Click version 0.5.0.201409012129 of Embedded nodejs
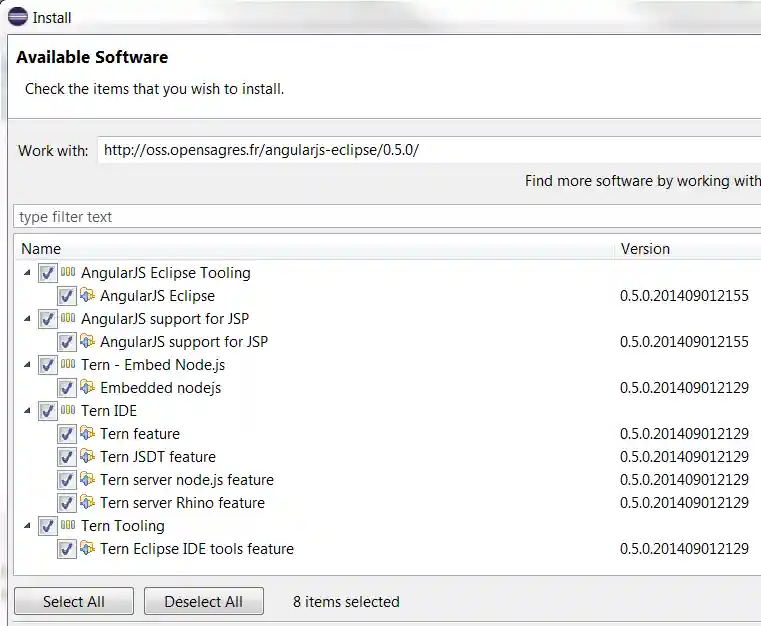This screenshot has width=761, height=626. (x=684, y=388)
